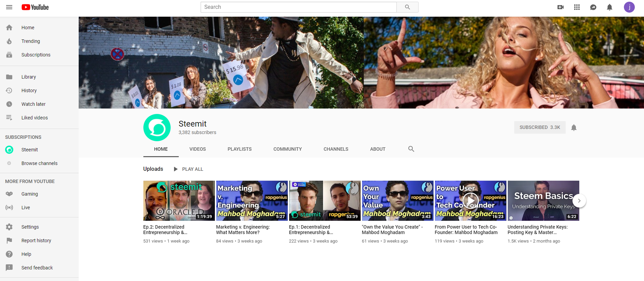Open Settings gear in sidebar
Image resolution: width=644 pixels, height=281 pixels.
pos(9,227)
